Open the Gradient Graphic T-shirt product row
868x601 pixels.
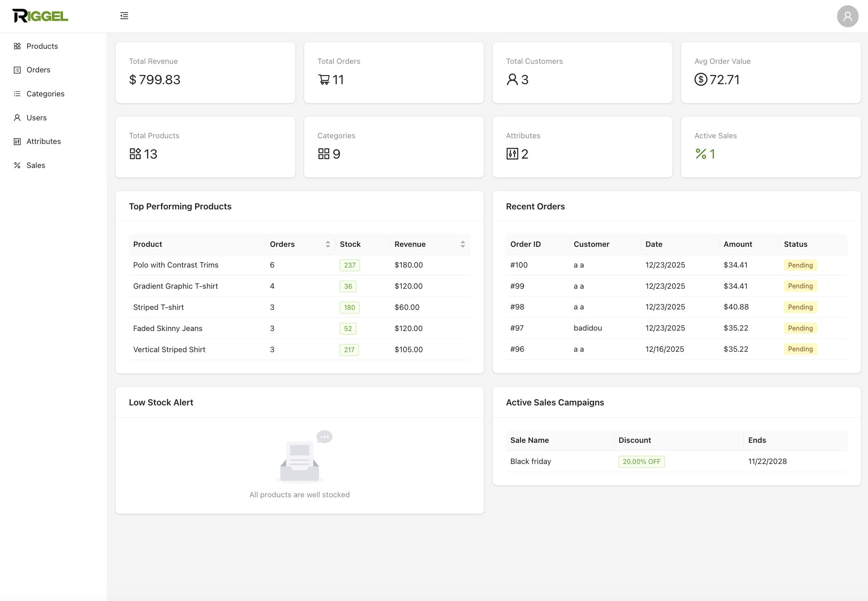(175, 286)
